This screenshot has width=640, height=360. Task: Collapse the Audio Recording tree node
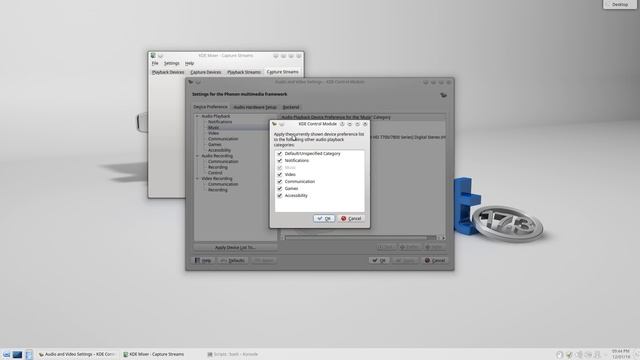pyautogui.click(x=198, y=156)
